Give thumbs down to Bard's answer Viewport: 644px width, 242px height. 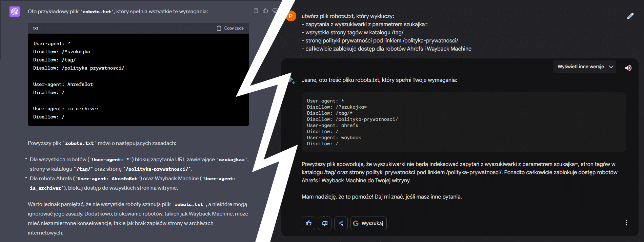click(325, 223)
